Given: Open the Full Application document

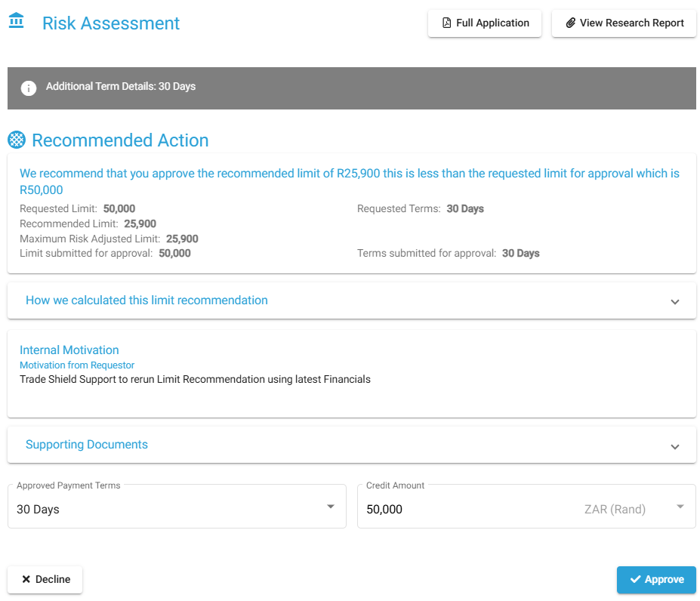Looking at the screenshot, I should pyautogui.click(x=484, y=23).
